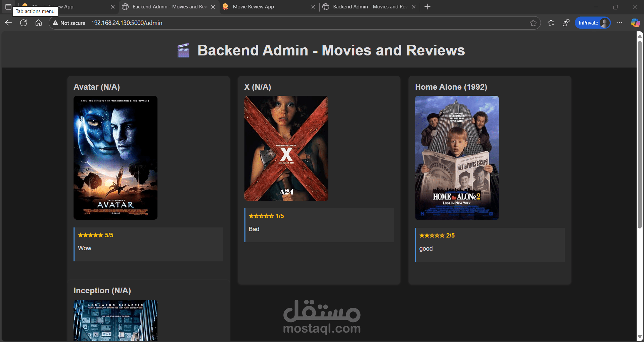Viewport: 644px width, 342px height.
Task: Click the scrollbar down arrow
Action: [640, 337]
